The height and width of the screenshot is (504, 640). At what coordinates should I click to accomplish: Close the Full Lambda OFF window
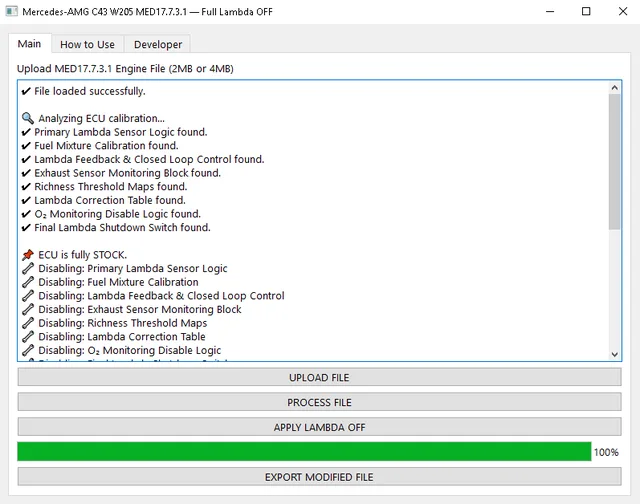pyautogui.click(x=622, y=11)
